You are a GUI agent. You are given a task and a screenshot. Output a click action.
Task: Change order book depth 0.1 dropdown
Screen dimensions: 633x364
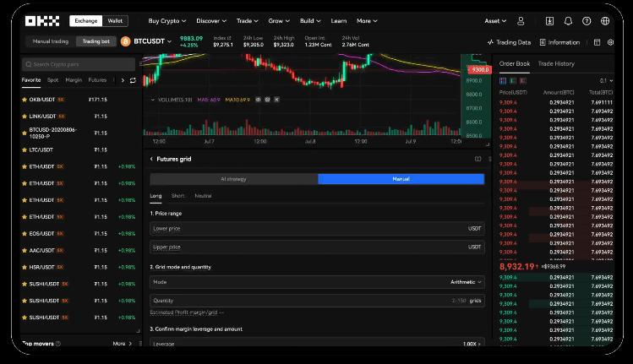(x=606, y=81)
